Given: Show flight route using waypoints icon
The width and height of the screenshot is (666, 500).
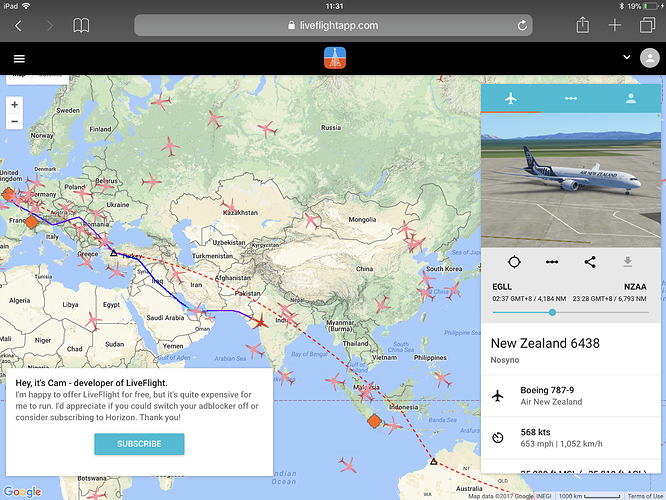Looking at the screenshot, I should pyautogui.click(x=552, y=262).
